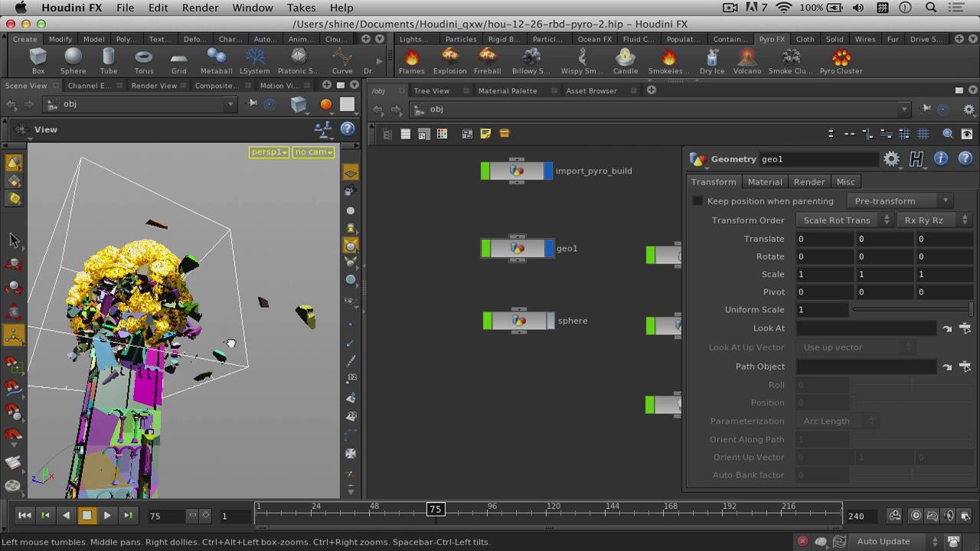Apply the Explosion pyro tool
This screenshot has width=980, height=551.
coord(449,61)
